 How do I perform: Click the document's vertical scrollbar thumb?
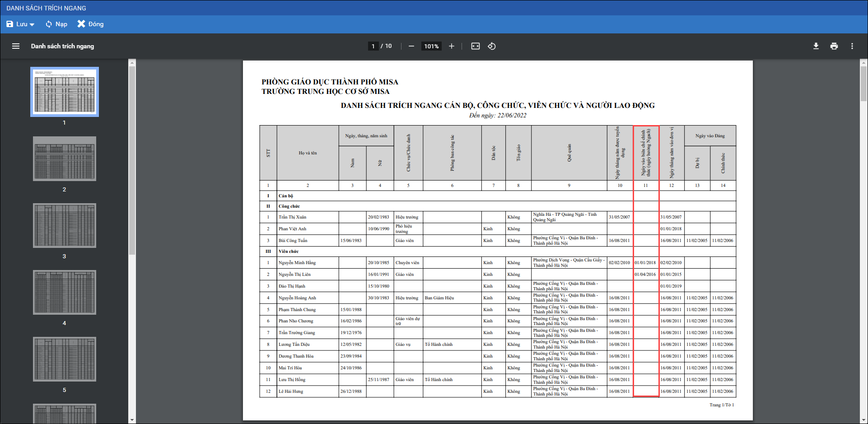coord(863,84)
